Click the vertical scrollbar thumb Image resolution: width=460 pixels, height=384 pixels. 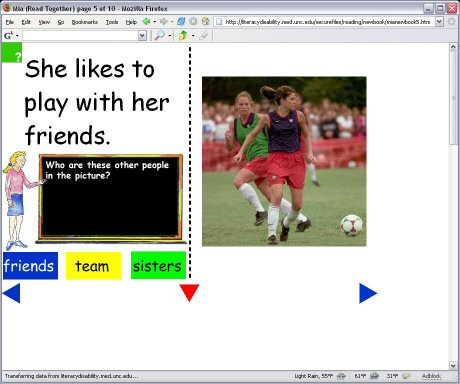pos(453,98)
